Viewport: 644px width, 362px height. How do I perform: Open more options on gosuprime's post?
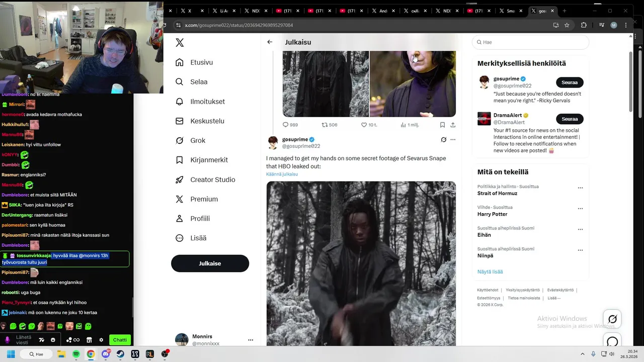pyautogui.click(x=453, y=140)
